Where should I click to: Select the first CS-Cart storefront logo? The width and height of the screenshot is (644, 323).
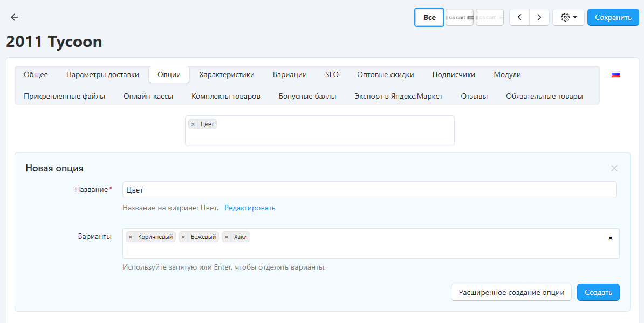click(460, 17)
